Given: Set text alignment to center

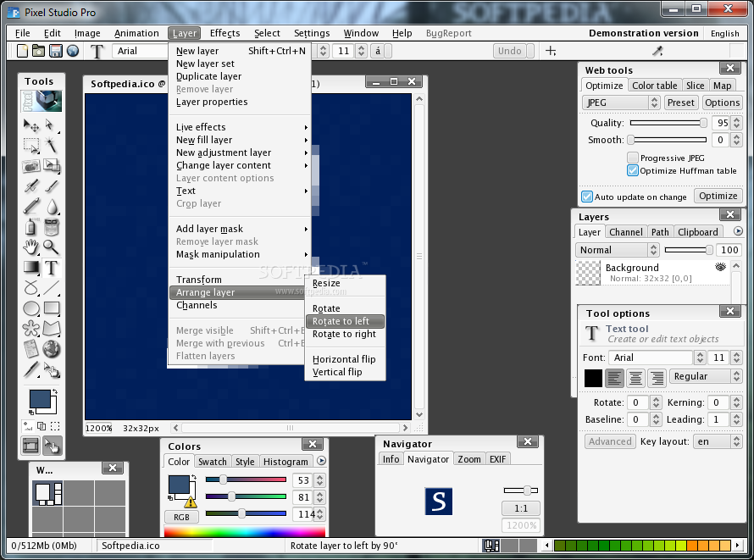Looking at the screenshot, I should (x=635, y=378).
